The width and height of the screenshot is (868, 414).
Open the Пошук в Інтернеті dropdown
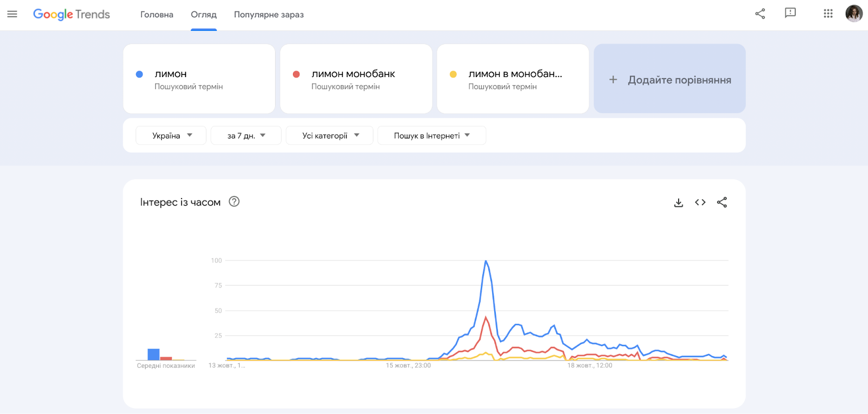click(x=431, y=136)
